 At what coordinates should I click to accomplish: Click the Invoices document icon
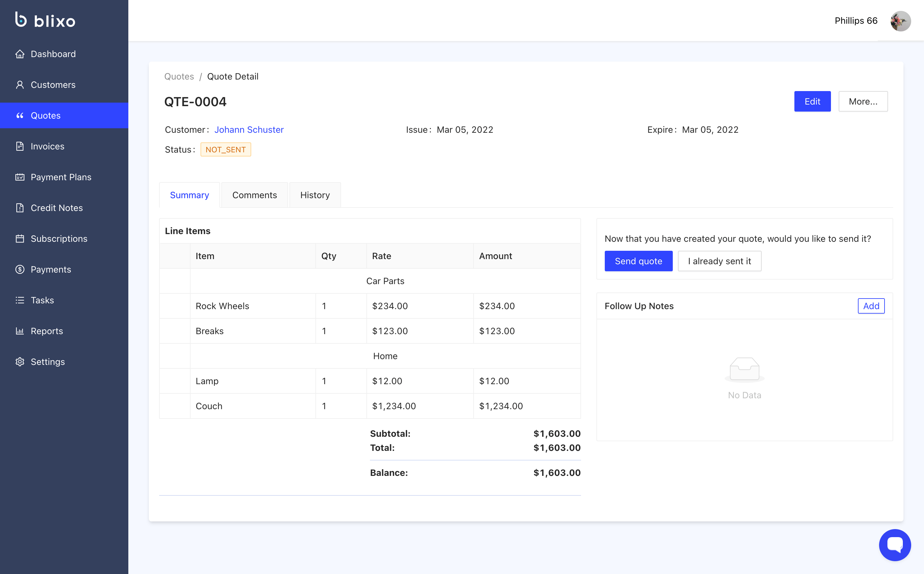[20, 146]
